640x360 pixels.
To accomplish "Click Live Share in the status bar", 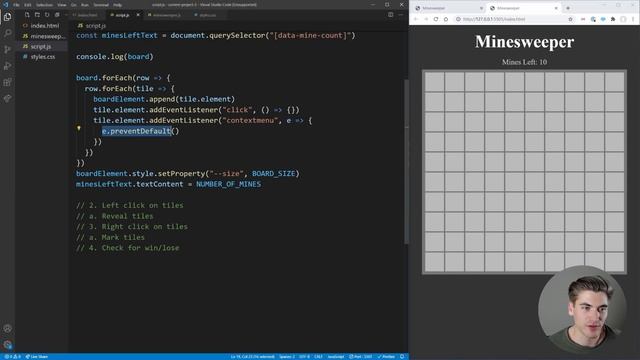I will (x=37, y=357).
